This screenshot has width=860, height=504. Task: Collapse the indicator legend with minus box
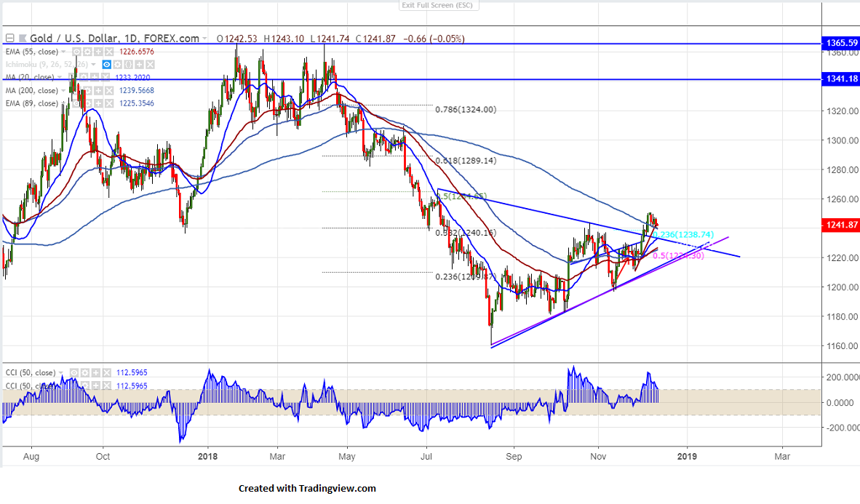pyautogui.click(x=10, y=39)
